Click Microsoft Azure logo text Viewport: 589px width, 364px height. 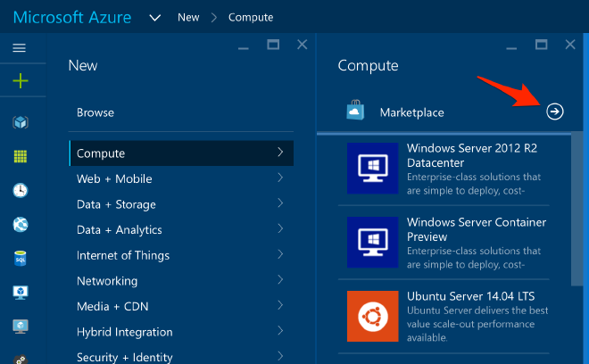point(72,17)
